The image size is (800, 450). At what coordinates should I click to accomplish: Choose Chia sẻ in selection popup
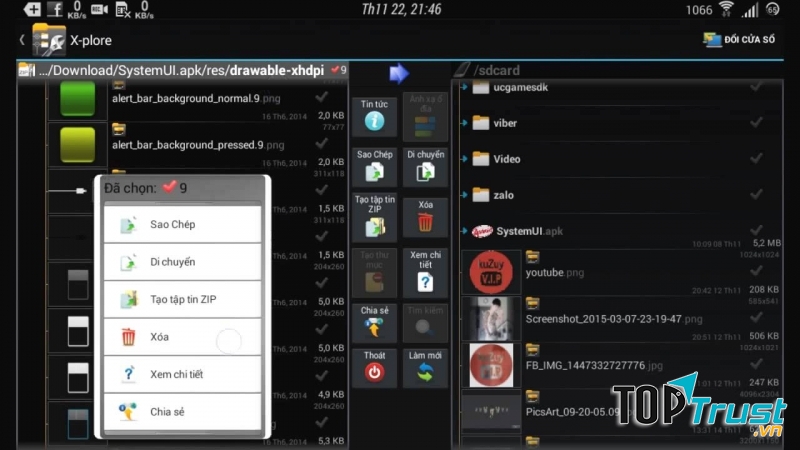pyautogui.click(x=182, y=412)
